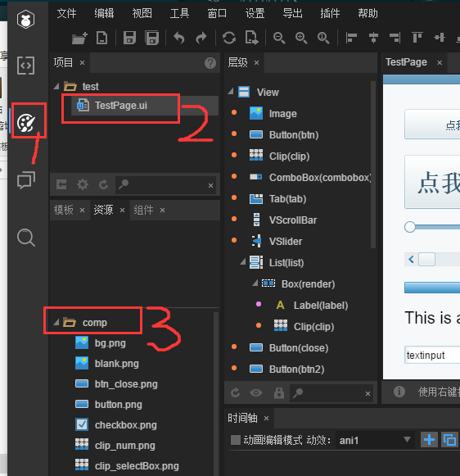
Task: Collapse the List(list) node in hierarchy
Action: tap(243, 262)
